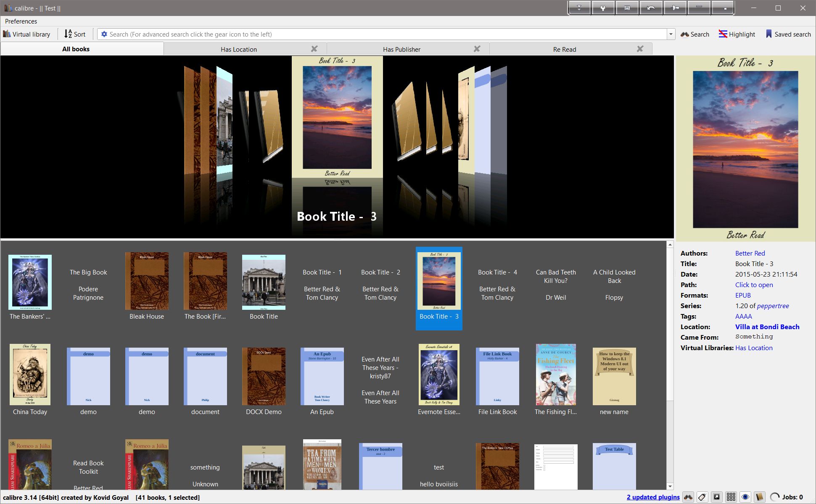The image size is (816, 504).
Task: Open the Virtual library menu
Action: coord(27,34)
